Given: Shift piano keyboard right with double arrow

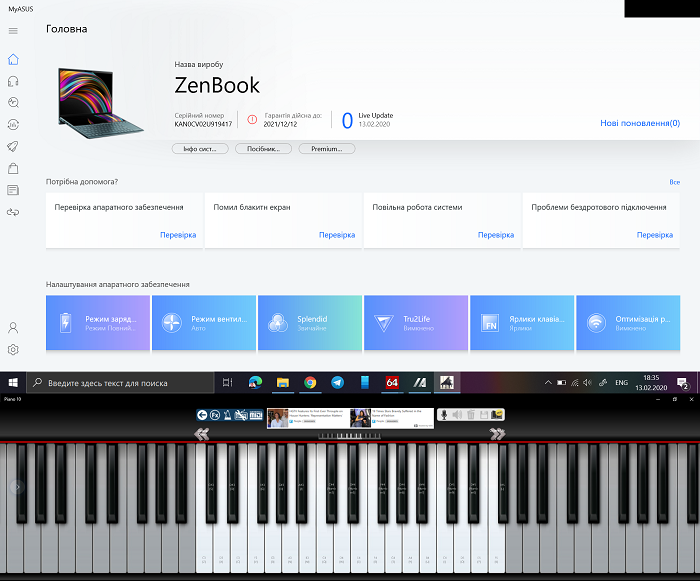Looking at the screenshot, I should point(497,434).
